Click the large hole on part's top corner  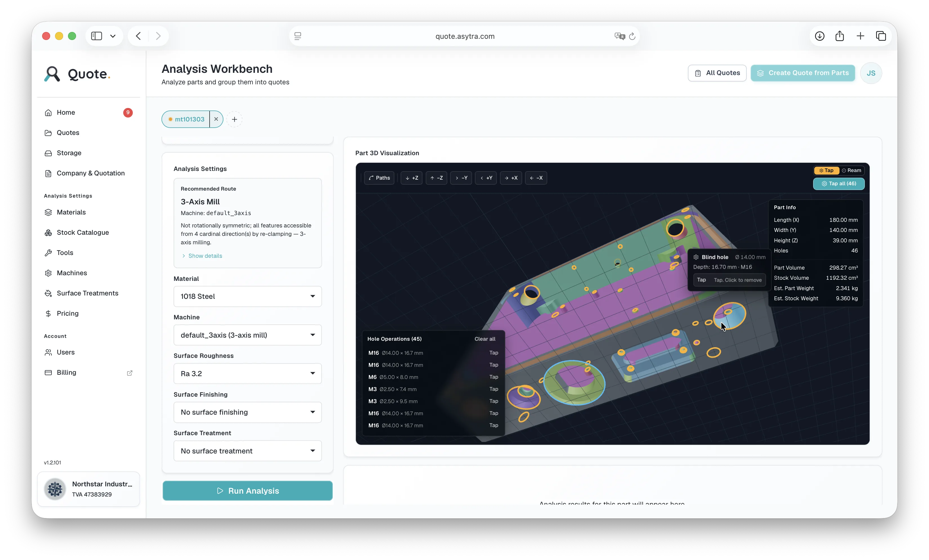pos(675,228)
